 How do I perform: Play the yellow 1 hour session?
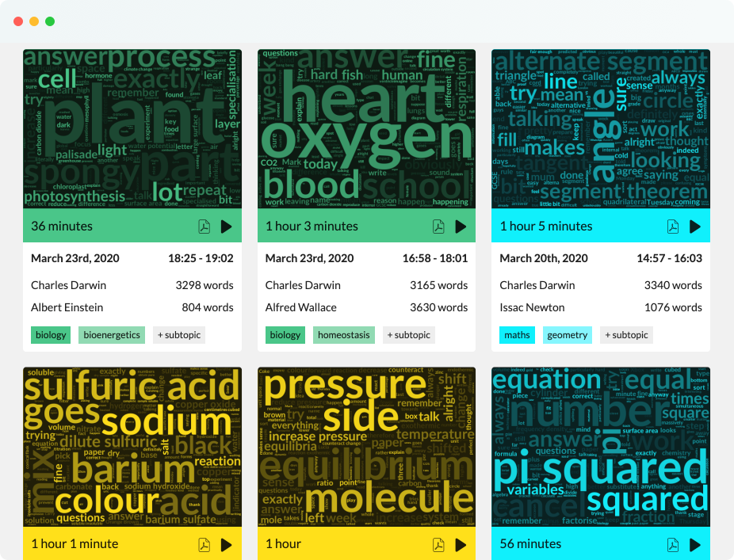coord(461,545)
